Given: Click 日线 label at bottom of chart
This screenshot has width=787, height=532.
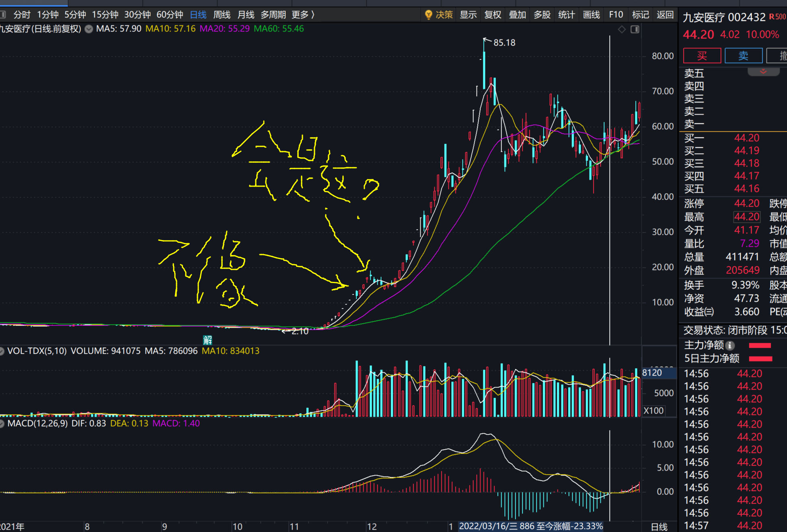Looking at the screenshot, I should coord(659,526).
